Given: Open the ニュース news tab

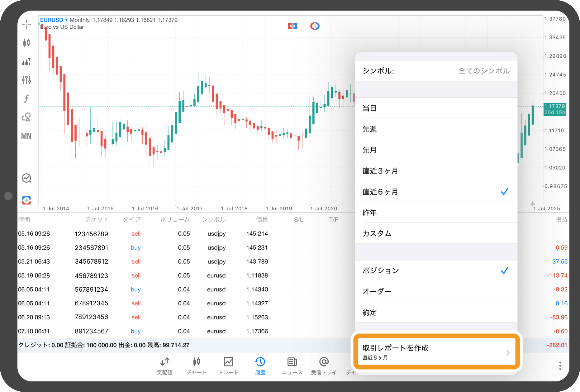Looking at the screenshot, I should 292,366.
